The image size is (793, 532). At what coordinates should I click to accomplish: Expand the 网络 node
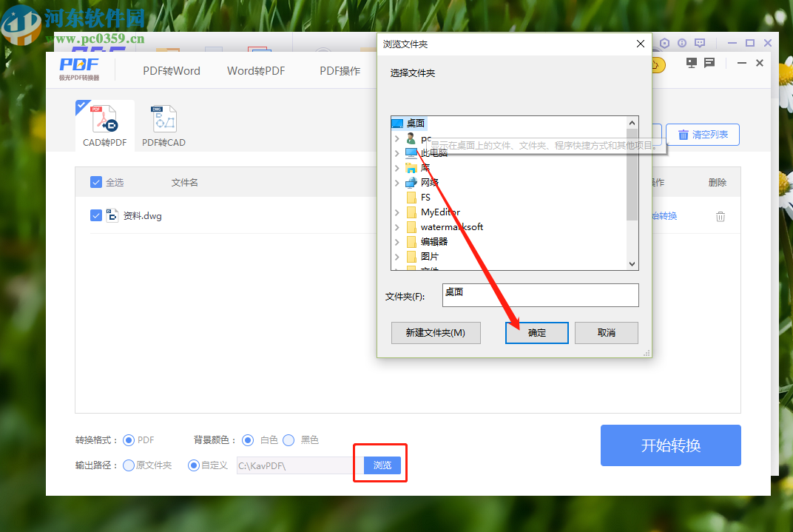click(x=397, y=183)
